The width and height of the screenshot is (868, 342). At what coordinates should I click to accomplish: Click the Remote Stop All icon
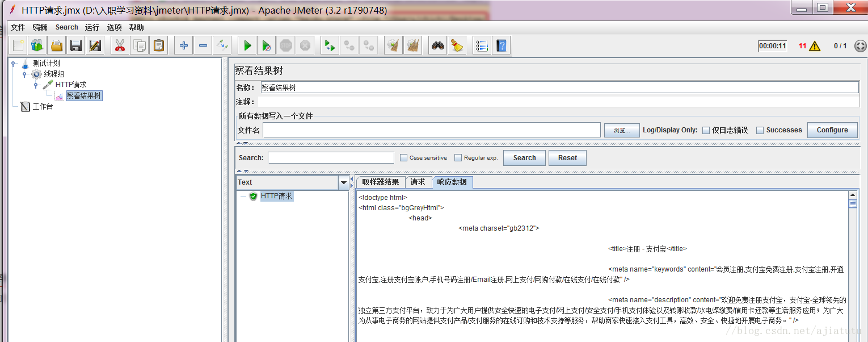click(x=349, y=45)
